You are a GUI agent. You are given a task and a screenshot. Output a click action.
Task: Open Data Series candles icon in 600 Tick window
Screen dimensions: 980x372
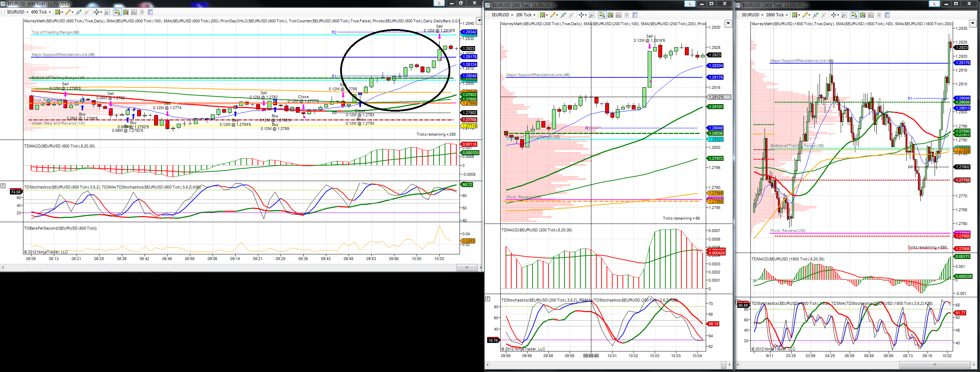[x=126, y=12]
